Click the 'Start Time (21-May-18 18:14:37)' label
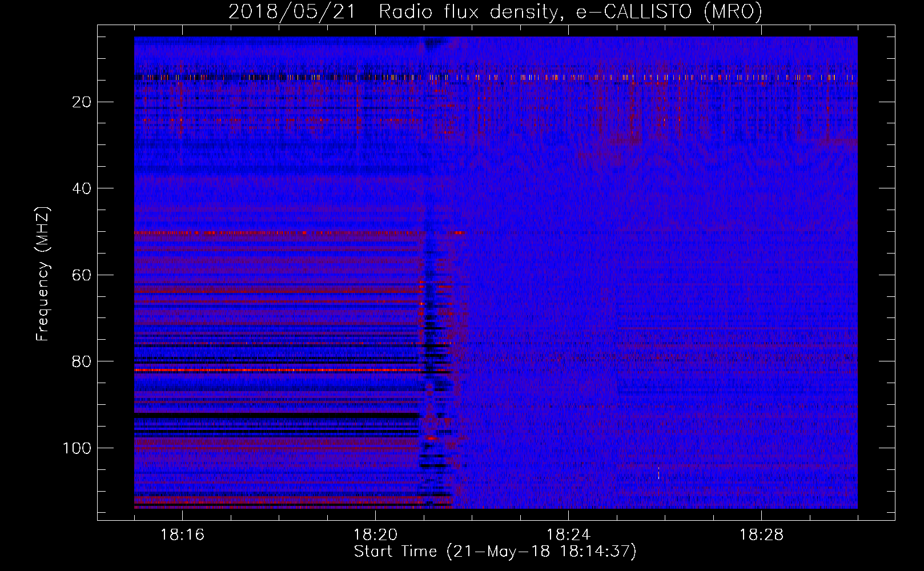The width and height of the screenshot is (924, 571). 495,552
